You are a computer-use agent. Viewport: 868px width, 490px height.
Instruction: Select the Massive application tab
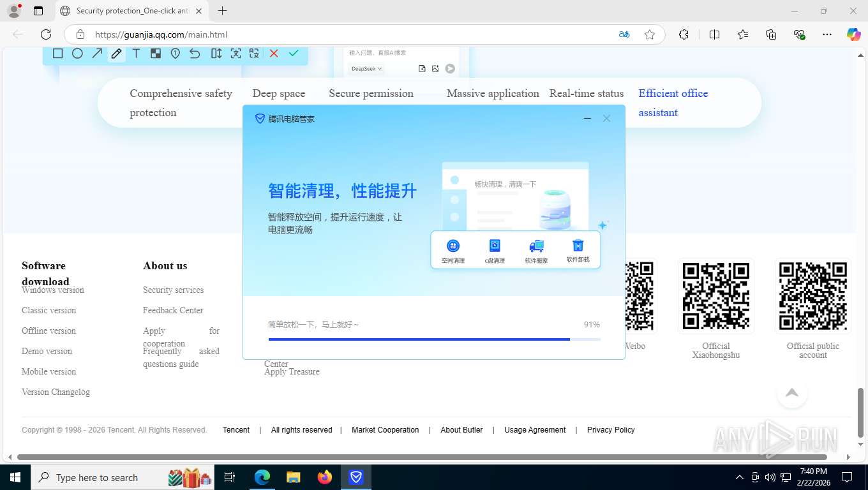[x=493, y=93]
